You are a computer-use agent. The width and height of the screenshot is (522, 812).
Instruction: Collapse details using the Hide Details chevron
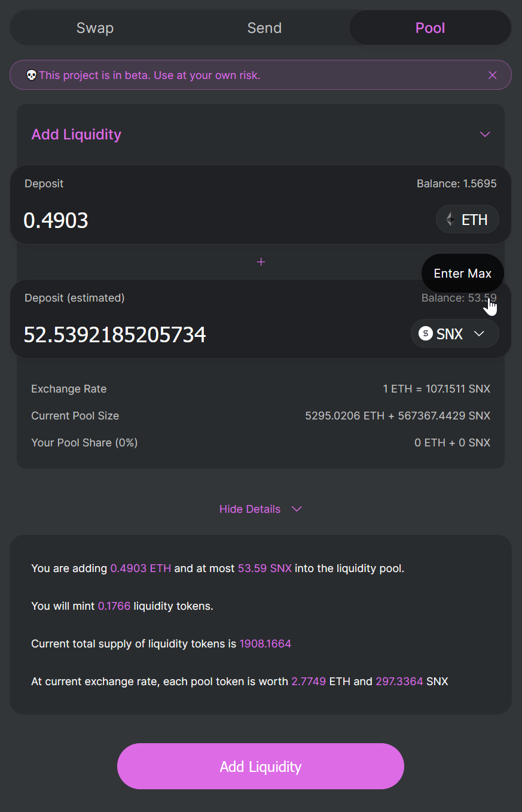click(x=297, y=509)
